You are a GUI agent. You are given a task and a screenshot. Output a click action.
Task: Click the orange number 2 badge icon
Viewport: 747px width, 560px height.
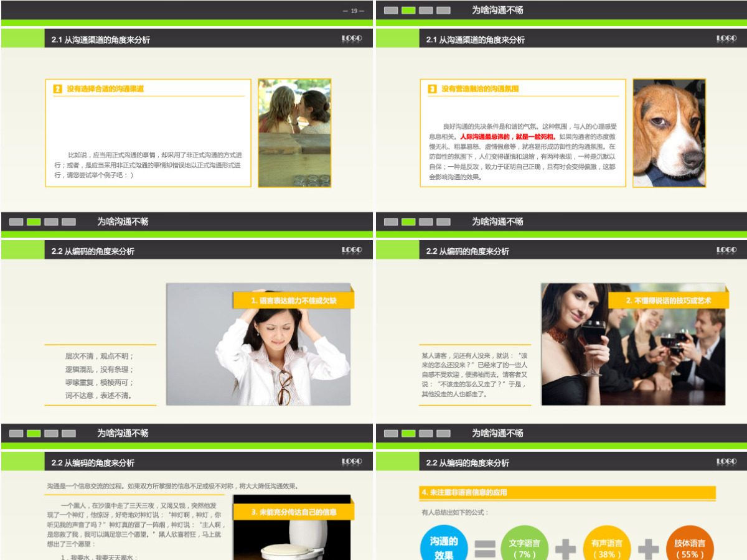pyautogui.click(x=58, y=89)
